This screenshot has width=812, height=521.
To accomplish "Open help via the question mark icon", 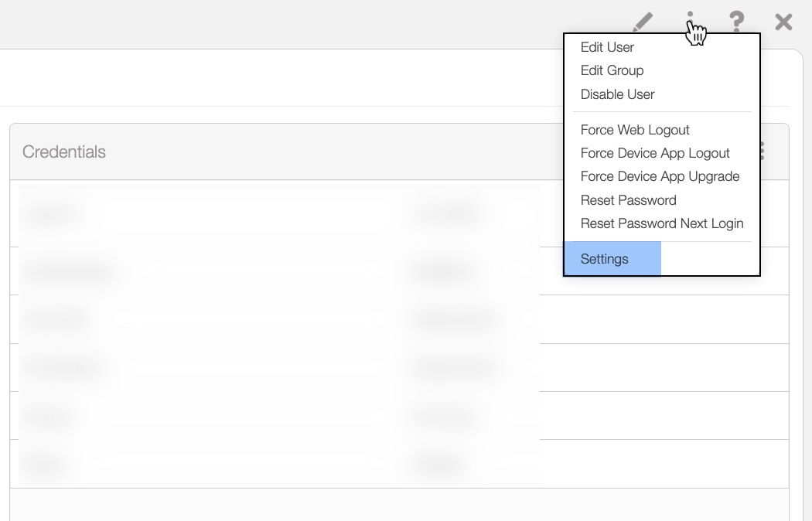I will 737,22.
